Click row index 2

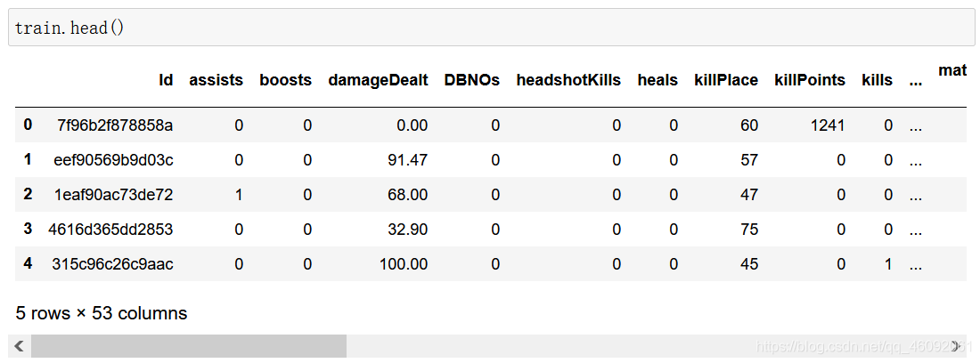coord(28,195)
